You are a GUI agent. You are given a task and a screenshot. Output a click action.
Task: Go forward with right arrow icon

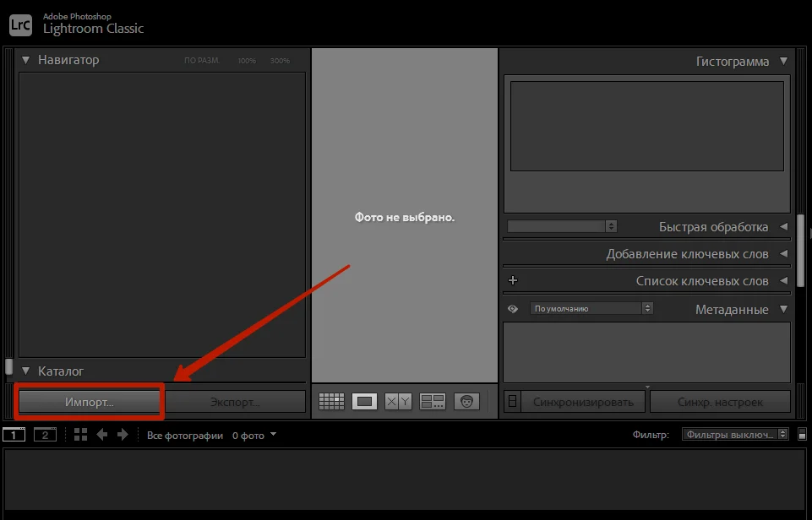tap(123, 435)
